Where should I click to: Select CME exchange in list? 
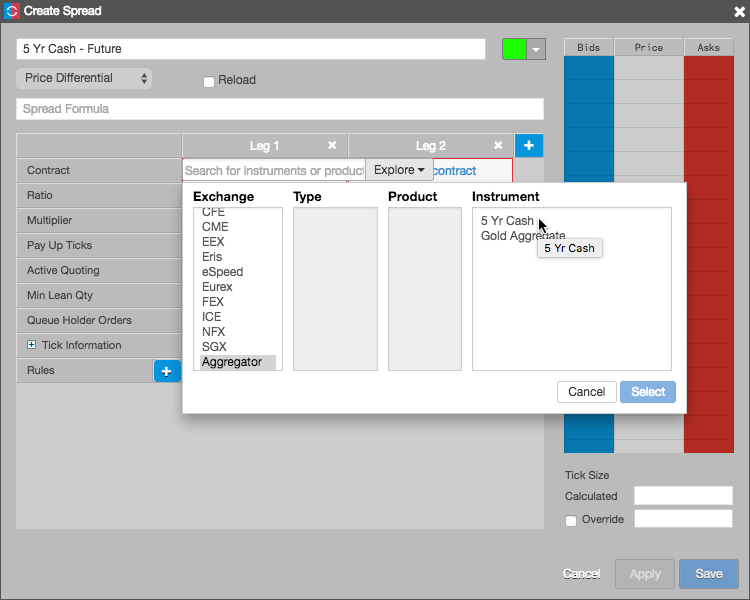pos(215,226)
